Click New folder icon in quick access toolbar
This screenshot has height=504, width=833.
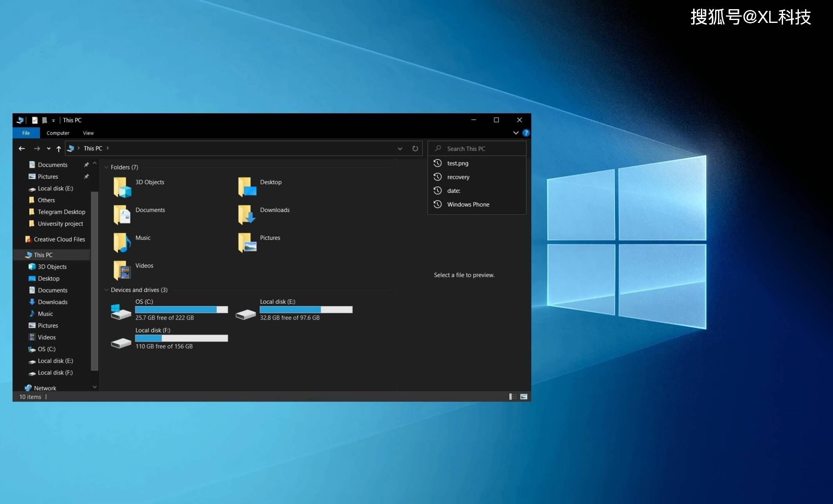point(45,120)
